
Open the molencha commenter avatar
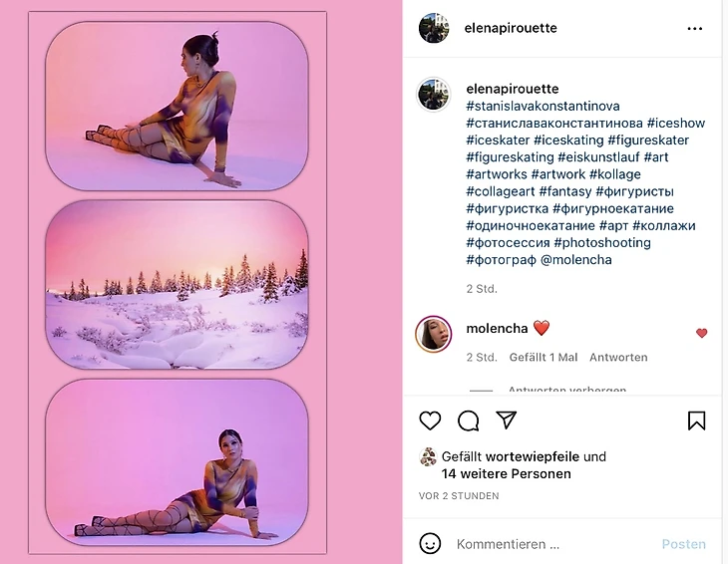[434, 334]
